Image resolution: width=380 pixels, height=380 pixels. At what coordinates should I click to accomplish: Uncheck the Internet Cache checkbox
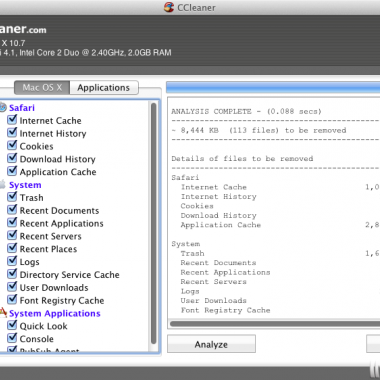coord(12,120)
